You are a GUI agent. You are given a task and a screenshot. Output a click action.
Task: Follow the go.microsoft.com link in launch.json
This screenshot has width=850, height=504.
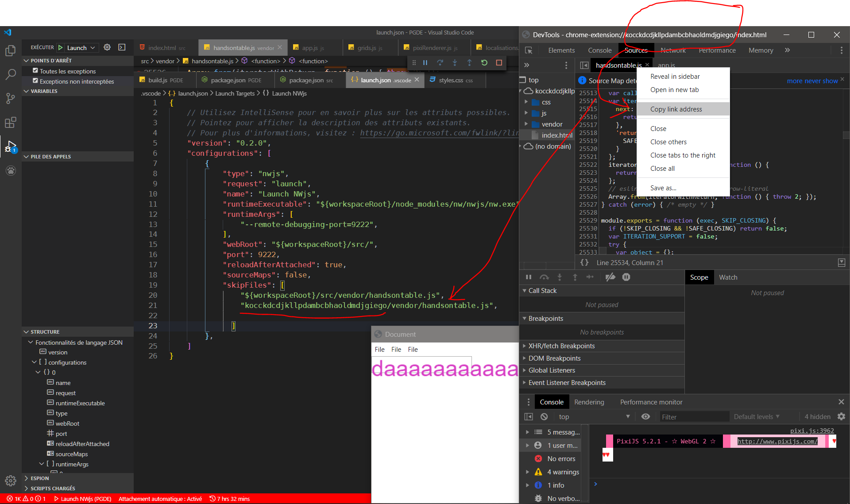(438, 133)
